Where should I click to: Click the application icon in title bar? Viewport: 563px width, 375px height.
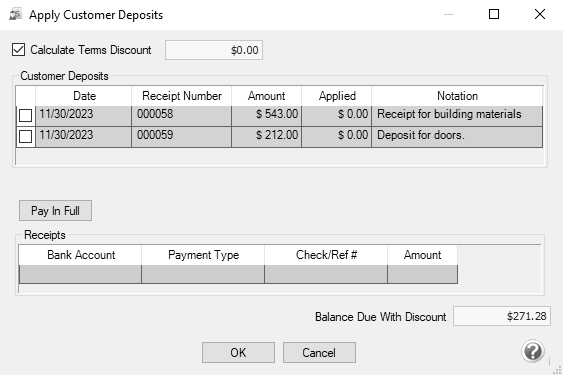(x=15, y=15)
